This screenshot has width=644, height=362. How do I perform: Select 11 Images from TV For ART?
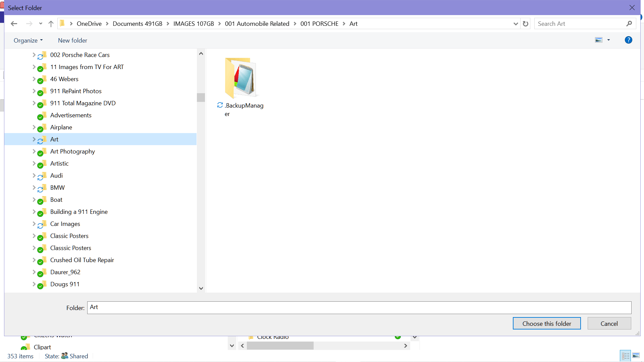(x=87, y=67)
